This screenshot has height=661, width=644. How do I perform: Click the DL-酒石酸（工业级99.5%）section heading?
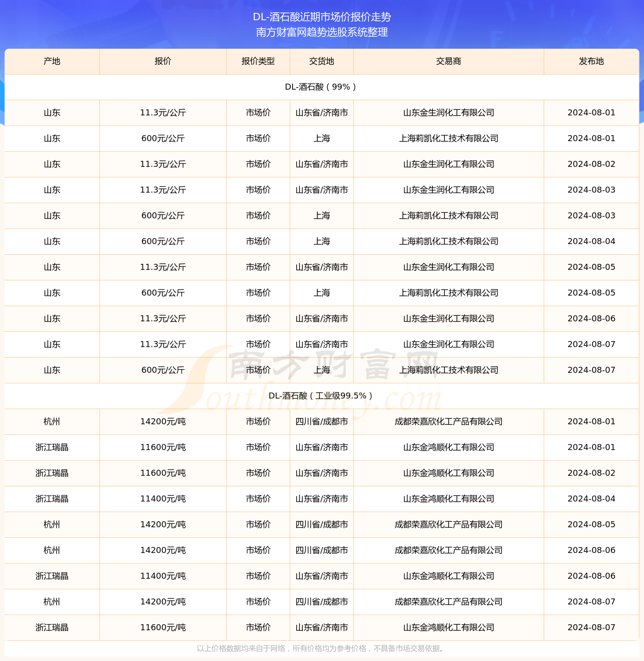tap(322, 396)
